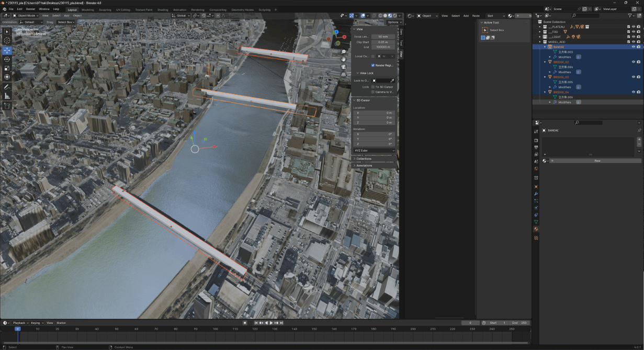
Task: Click the Object Data properties tab icon
Action: [x=536, y=222]
